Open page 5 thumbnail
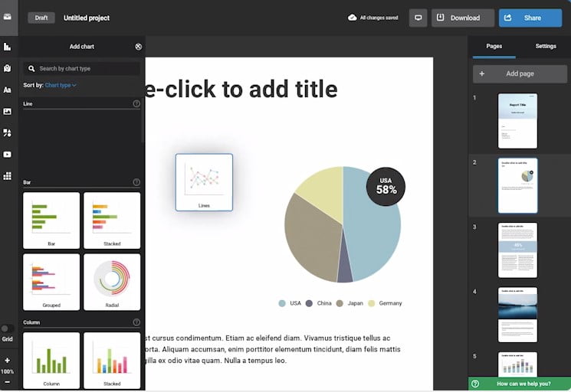This screenshot has width=571, height=392. coord(517,364)
